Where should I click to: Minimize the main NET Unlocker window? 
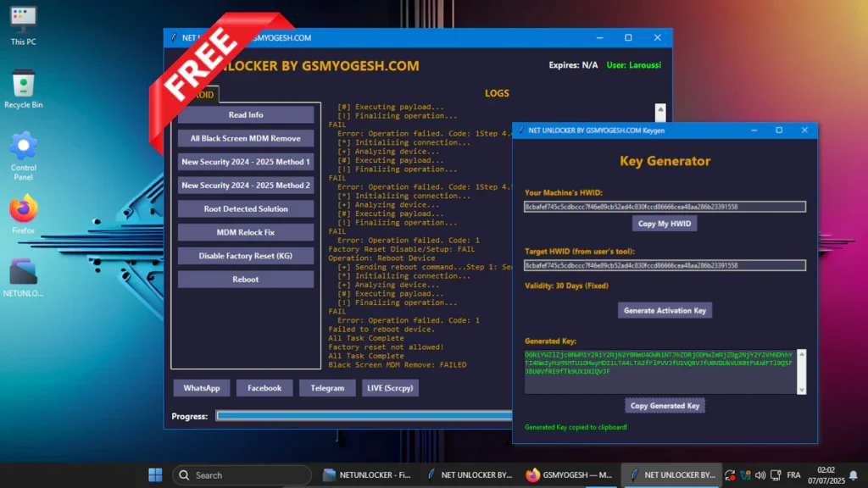click(599, 37)
